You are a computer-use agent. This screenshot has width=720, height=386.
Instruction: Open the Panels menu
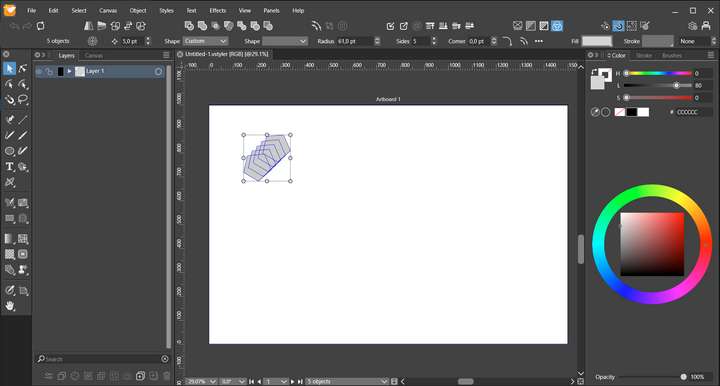271,11
